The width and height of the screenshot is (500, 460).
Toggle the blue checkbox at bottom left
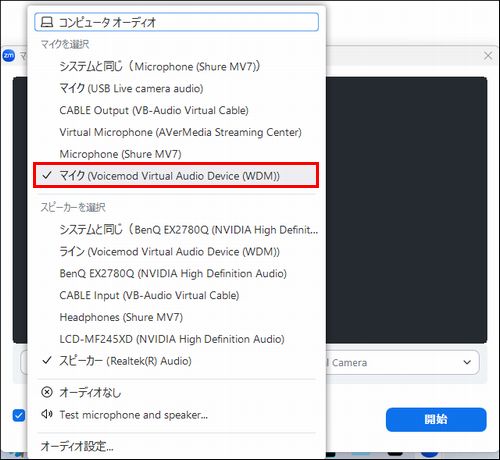tap(19, 415)
